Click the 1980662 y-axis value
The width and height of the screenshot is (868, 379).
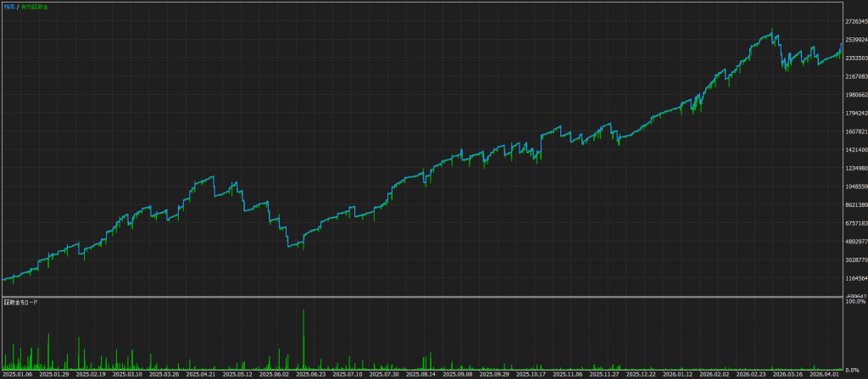pos(856,95)
